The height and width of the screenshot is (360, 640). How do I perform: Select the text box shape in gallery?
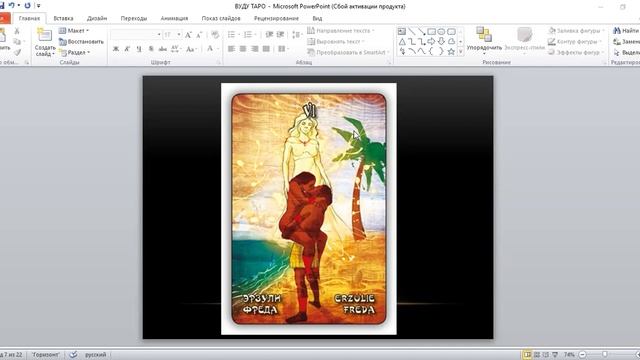[x=402, y=31]
